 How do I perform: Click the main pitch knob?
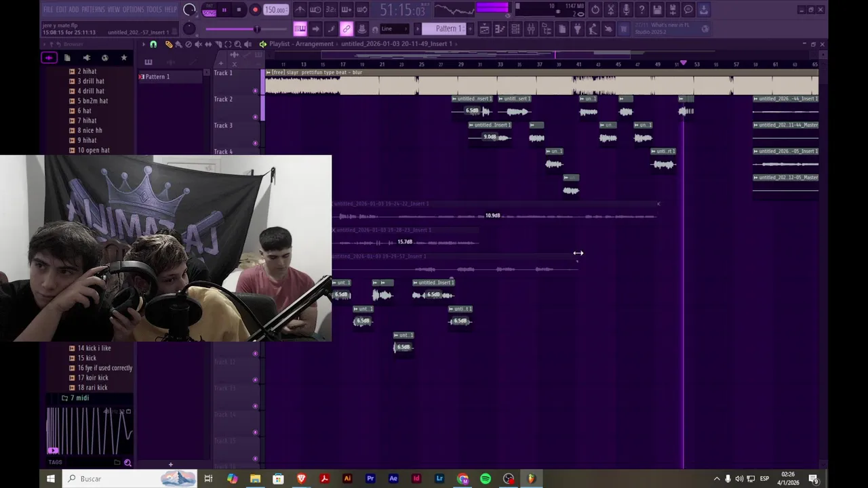click(190, 28)
